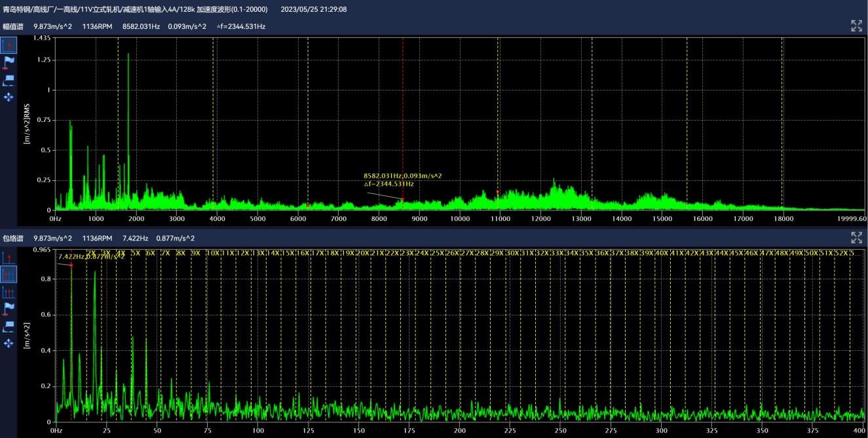Toggle harmonic cursor mode in envelope spectrum toolbar

[x=9, y=275]
